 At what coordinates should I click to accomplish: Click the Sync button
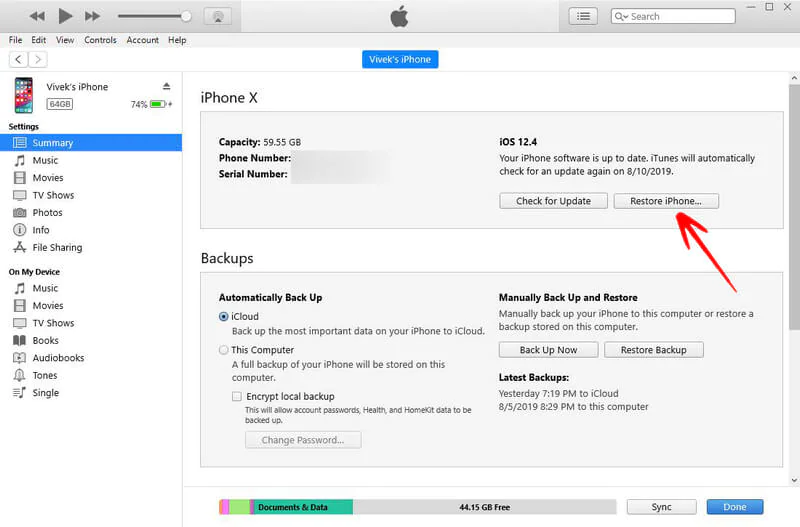661,507
